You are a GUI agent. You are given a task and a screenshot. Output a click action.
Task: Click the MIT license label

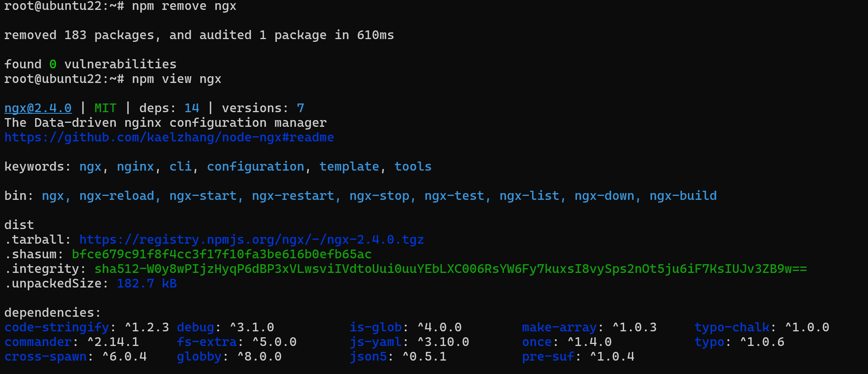click(x=105, y=108)
